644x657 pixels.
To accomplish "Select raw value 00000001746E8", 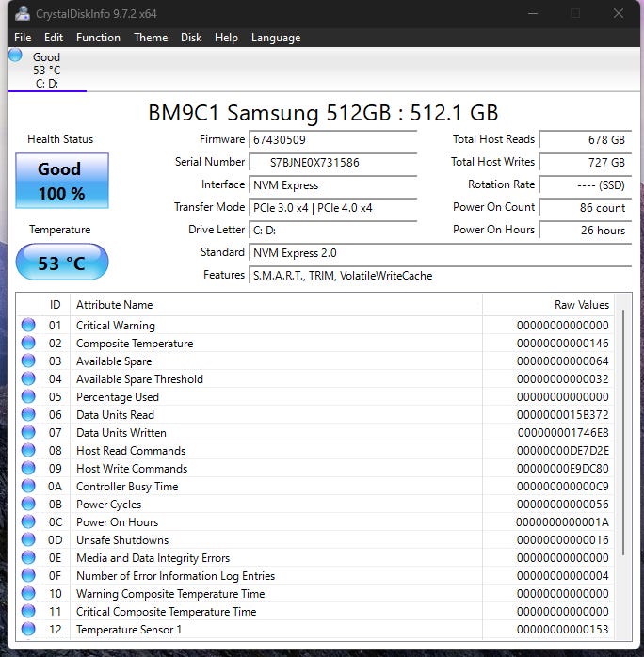I will (x=563, y=432).
